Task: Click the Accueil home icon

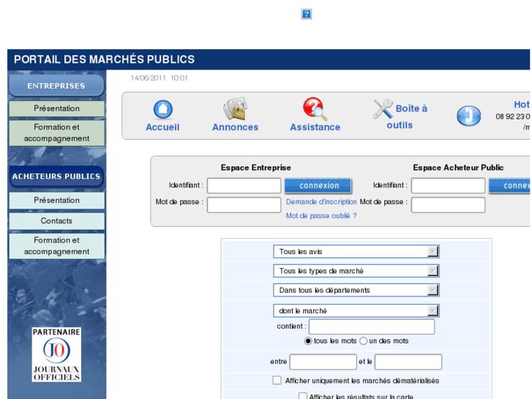Action: pos(163,109)
